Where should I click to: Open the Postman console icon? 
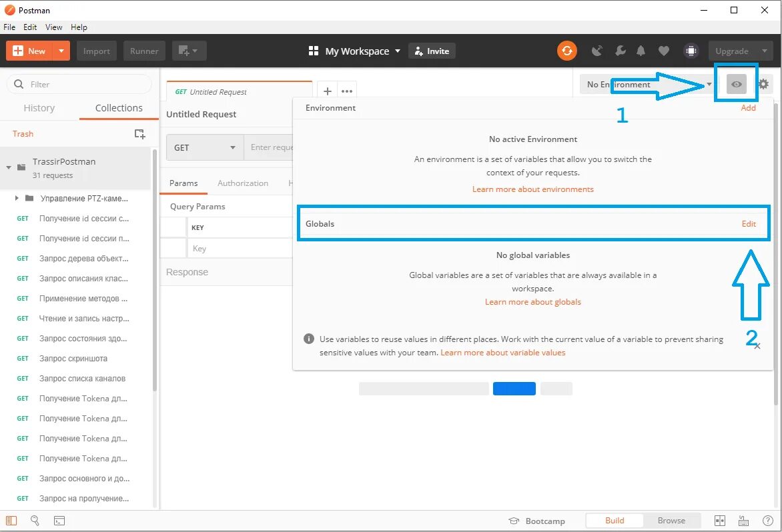click(x=59, y=521)
